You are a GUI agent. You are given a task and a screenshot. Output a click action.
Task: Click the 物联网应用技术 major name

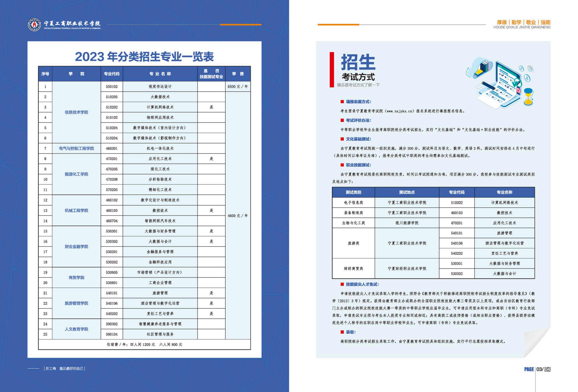point(160,118)
